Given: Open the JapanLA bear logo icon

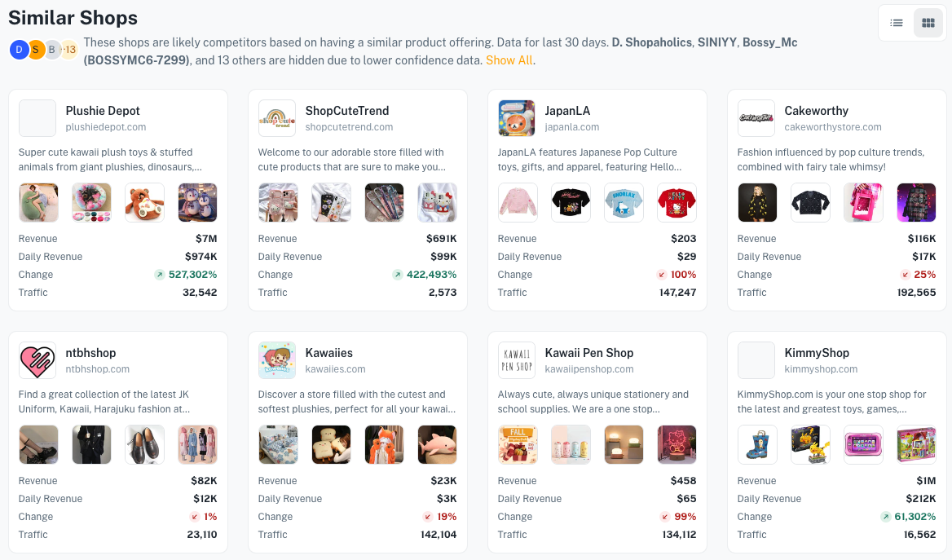Looking at the screenshot, I should (x=517, y=118).
